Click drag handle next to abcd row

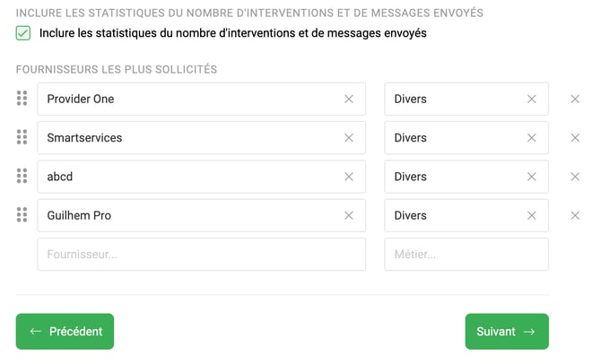(22, 177)
